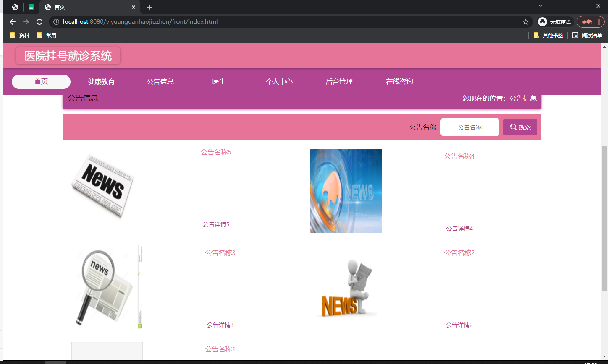Viewport: 608px width, 364px height.
Task: Reload the page with refresh icon
Action: pos(39,22)
